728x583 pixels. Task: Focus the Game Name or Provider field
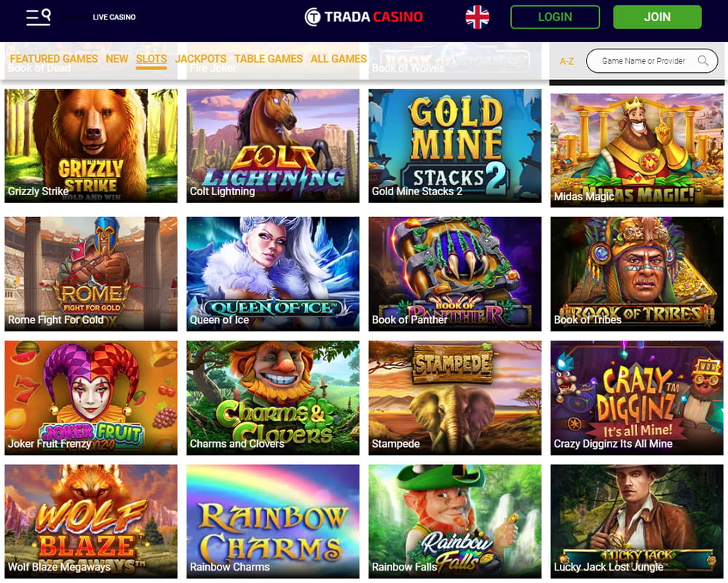pyautogui.click(x=652, y=61)
